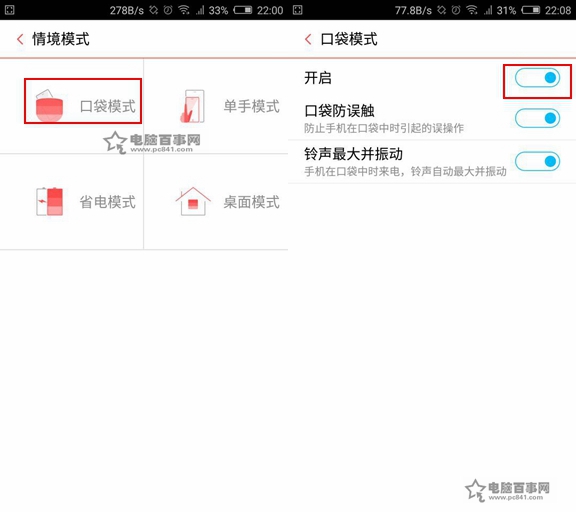
Task: Tap battery icon showing 31%
Action: coord(530,10)
